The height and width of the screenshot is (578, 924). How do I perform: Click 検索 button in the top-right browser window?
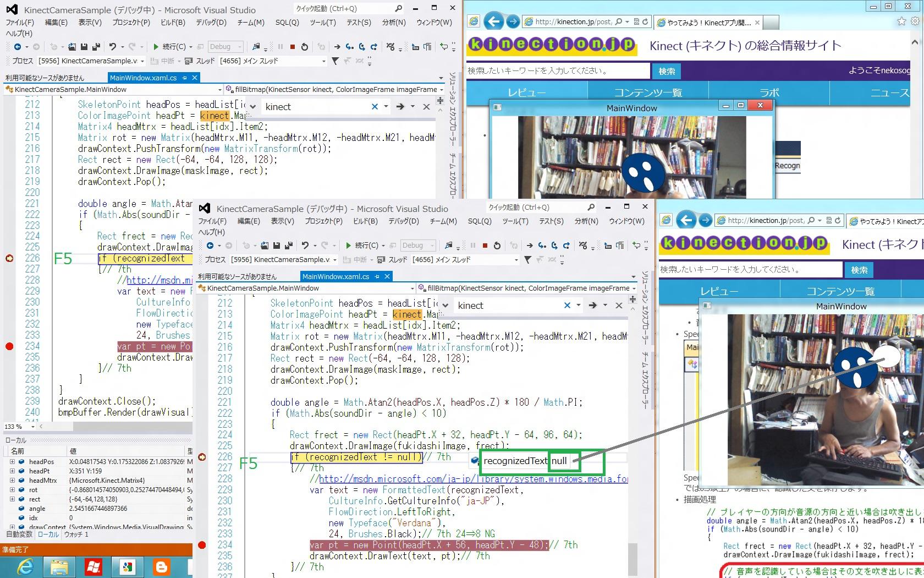(x=667, y=71)
